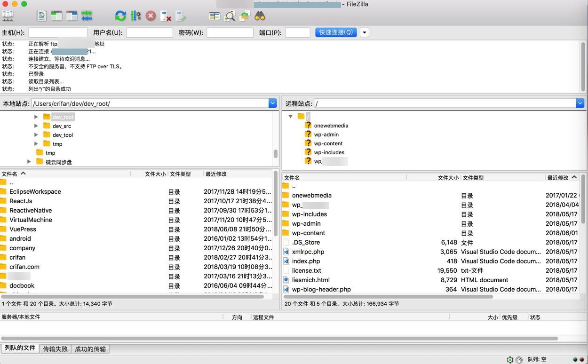Switch to 成功的传输 tab
This screenshot has height=364, width=588.
pyautogui.click(x=90, y=349)
